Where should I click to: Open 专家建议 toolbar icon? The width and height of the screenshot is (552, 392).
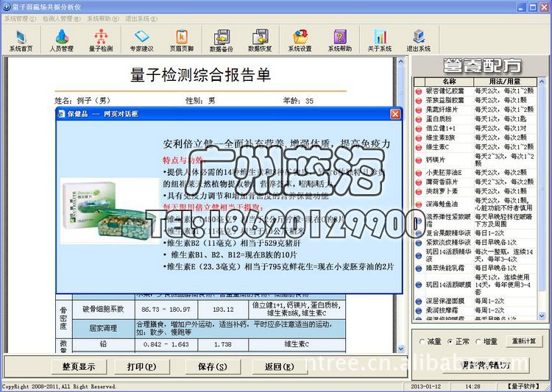(x=141, y=41)
